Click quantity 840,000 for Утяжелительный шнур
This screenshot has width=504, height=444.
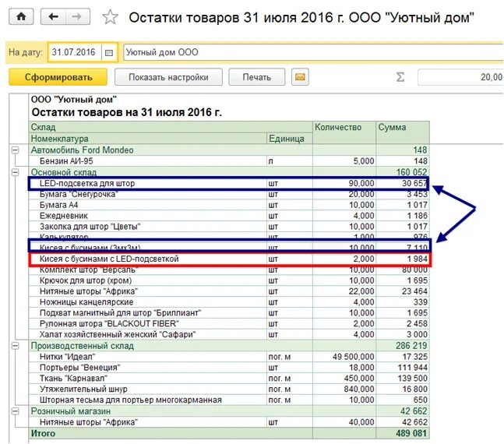click(359, 389)
